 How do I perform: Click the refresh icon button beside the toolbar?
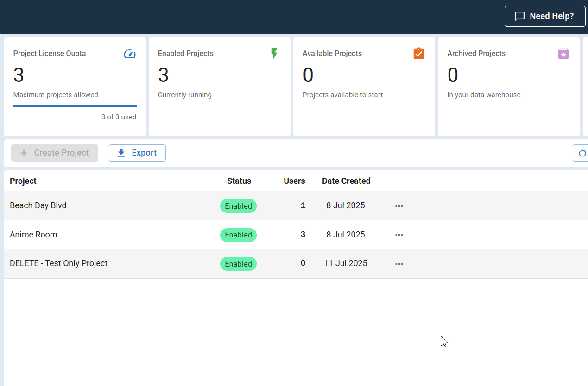(582, 153)
